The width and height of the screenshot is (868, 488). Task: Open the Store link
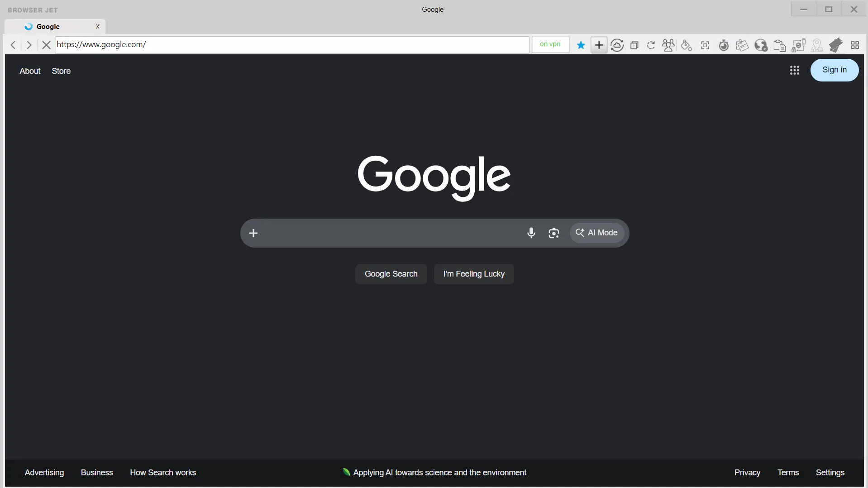pos(61,71)
